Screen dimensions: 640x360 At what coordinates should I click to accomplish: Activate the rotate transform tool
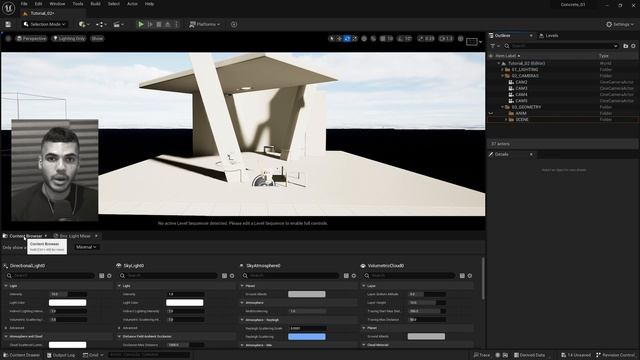tap(347, 38)
